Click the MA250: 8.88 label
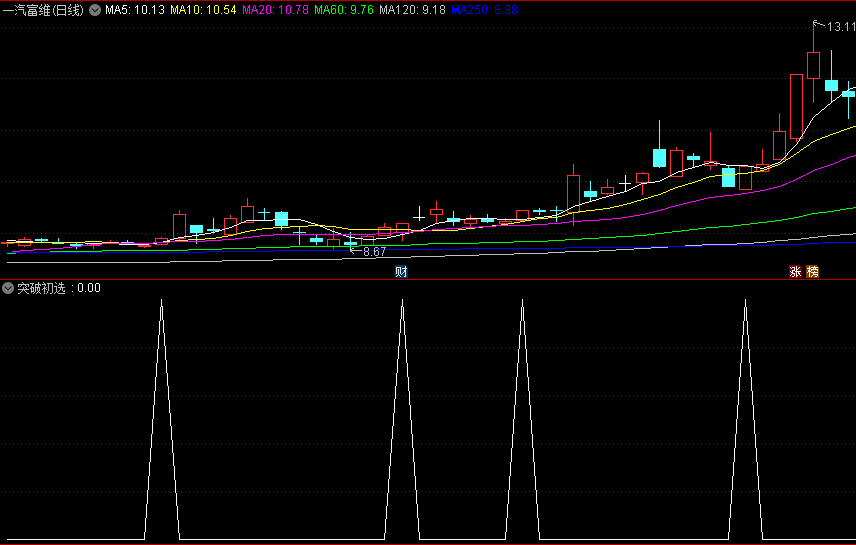Image resolution: width=856 pixels, height=545 pixels. tap(484, 10)
